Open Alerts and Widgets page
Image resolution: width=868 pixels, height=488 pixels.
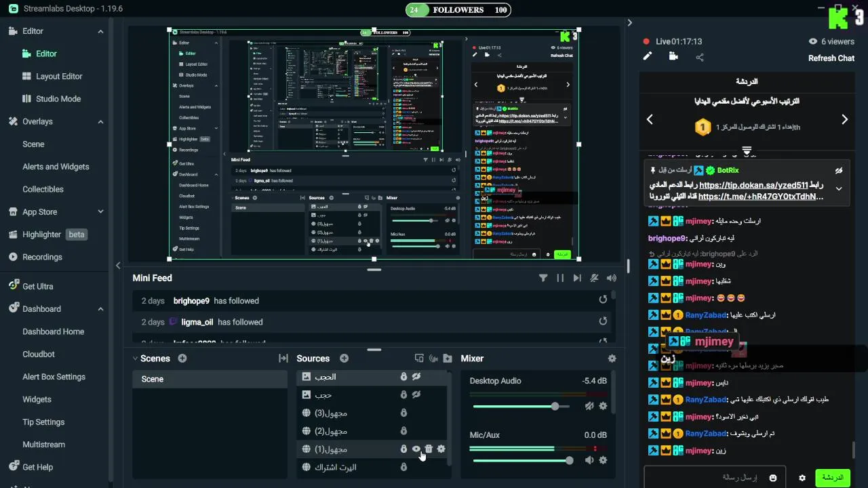(x=56, y=167)
